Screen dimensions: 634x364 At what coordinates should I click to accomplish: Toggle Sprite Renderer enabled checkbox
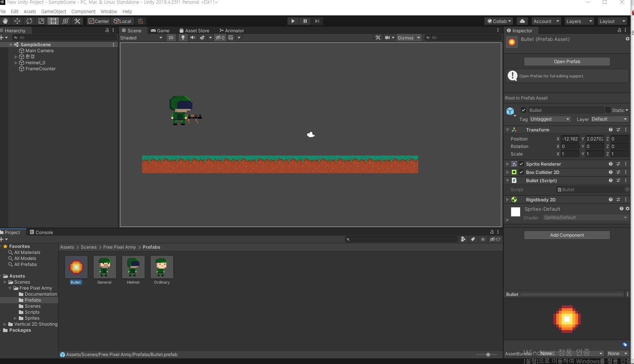[521, 164]
